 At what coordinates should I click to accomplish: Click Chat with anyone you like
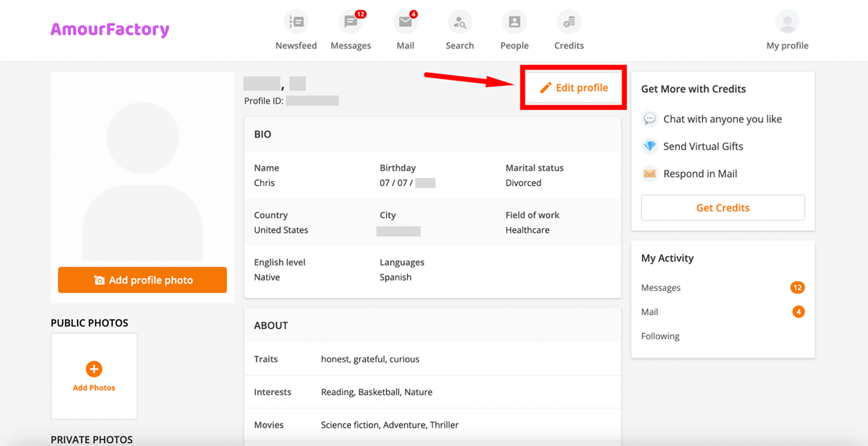(x=722, y=119)
